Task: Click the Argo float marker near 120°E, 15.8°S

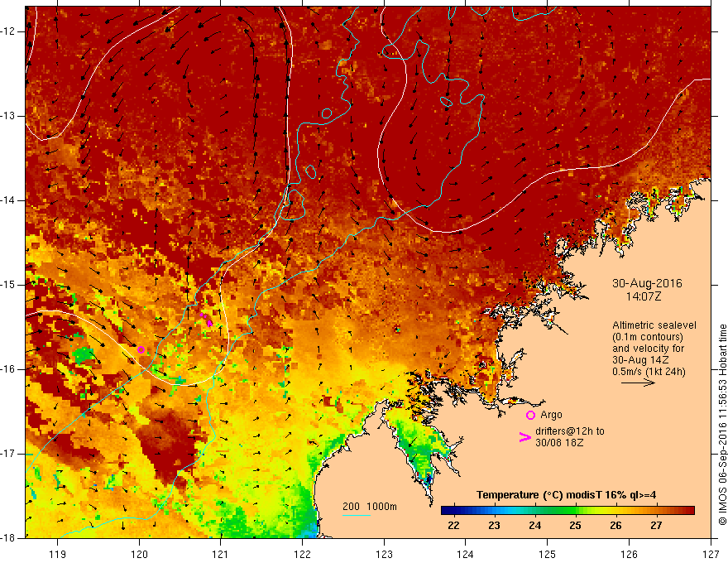Action: pyautogui.click(x=141, y=349)
